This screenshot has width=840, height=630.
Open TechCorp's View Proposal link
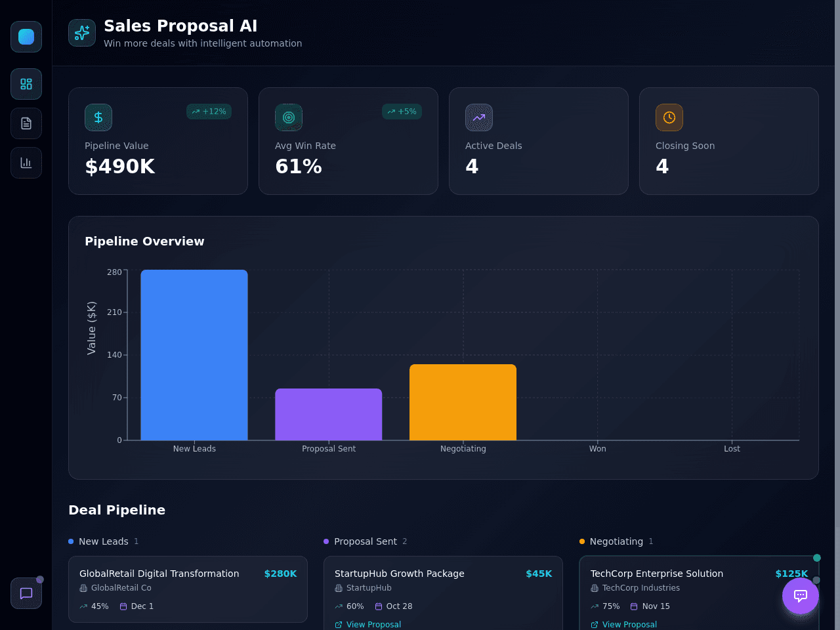click(x=623, y=625)
